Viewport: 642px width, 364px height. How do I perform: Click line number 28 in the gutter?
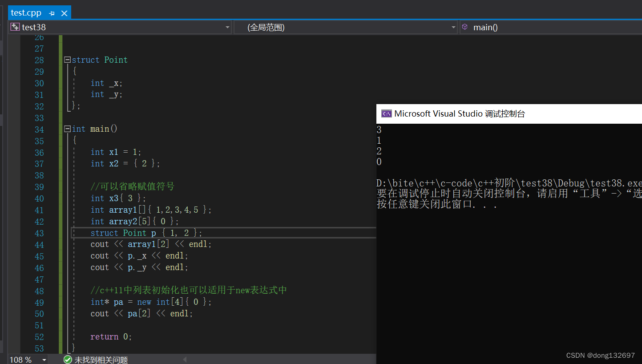point(39,60)
